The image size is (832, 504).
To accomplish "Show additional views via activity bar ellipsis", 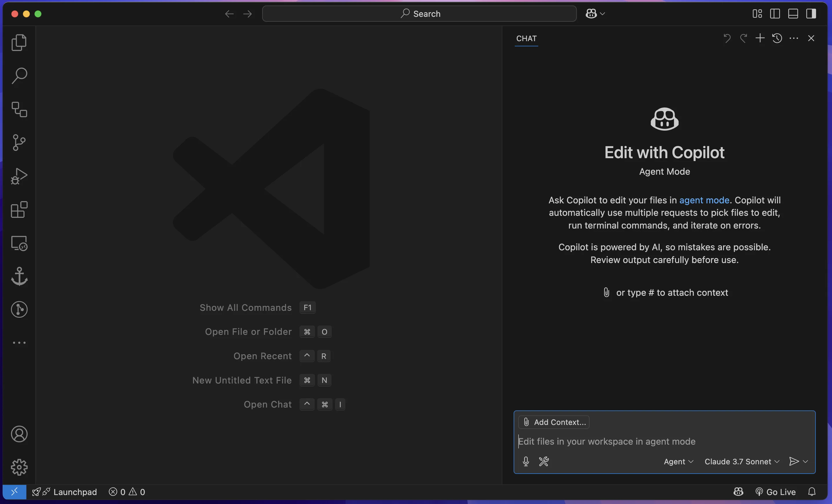I will pos(19,343).
